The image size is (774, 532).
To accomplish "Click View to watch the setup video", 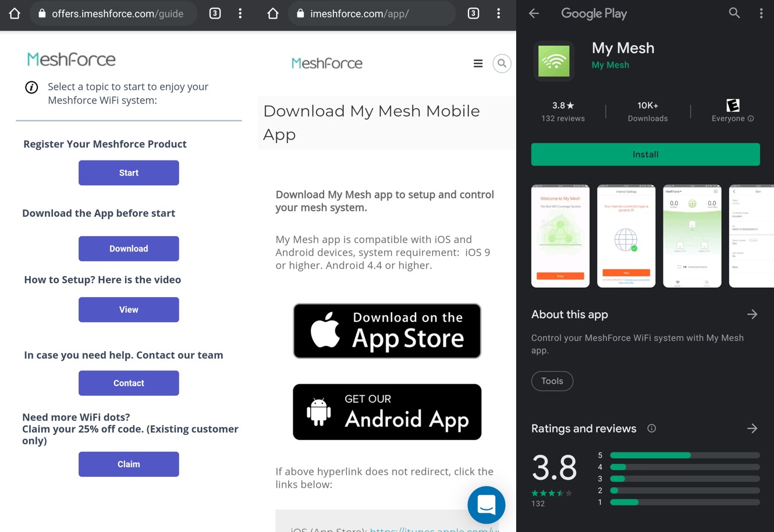I will pos(129,309).
